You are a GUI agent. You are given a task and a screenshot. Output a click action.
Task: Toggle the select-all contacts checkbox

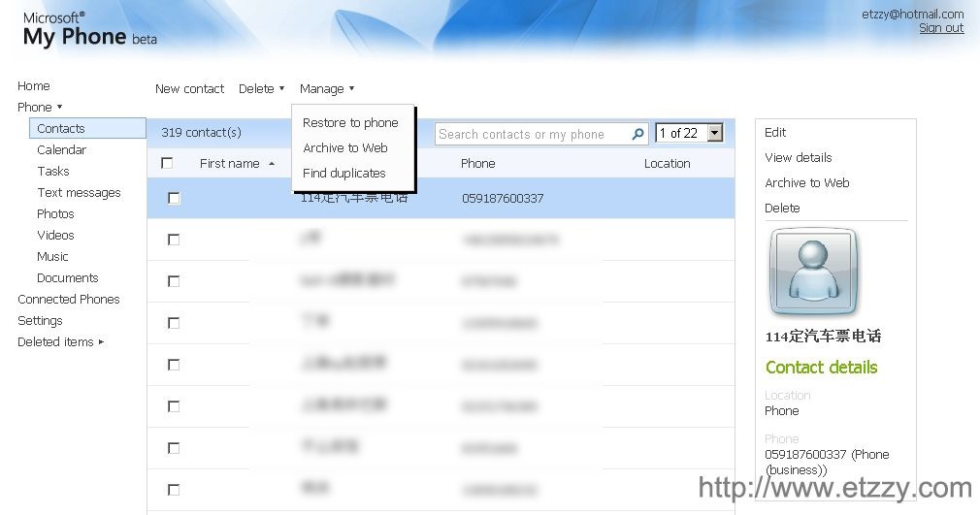coord(167,163)
